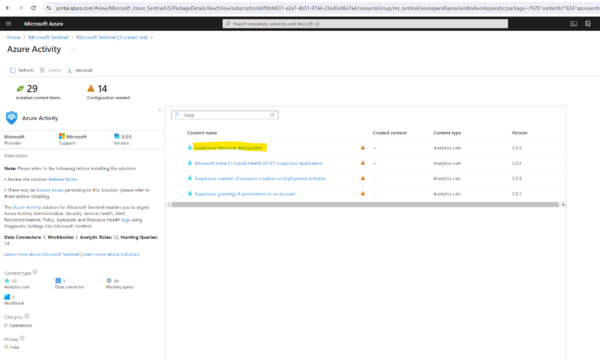
Task: Click warning triangle in Suspicious Resource deployment row
Action: [363, 148]
